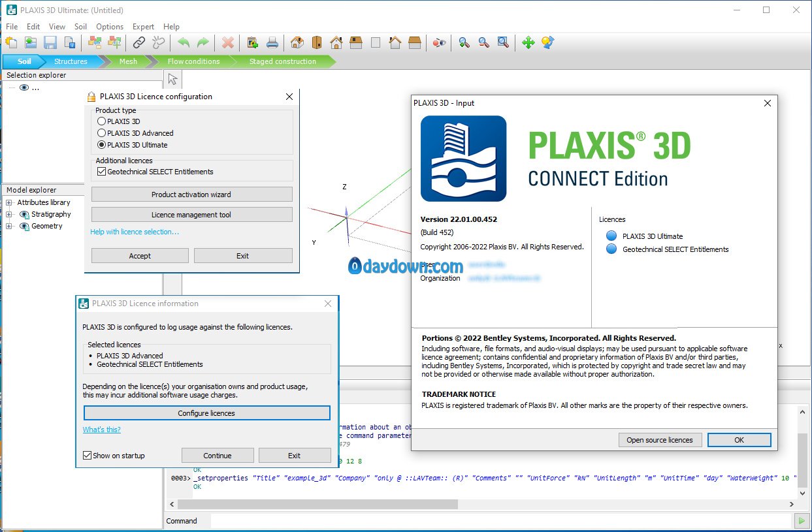Click the front view house icon

click(336, 42)
